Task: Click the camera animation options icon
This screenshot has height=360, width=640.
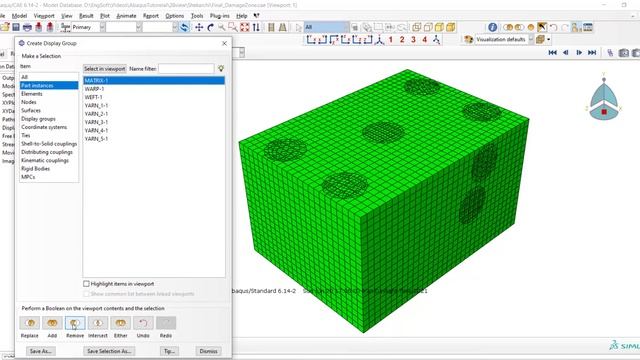Action: pyautogui.click(x=623, y=53)
